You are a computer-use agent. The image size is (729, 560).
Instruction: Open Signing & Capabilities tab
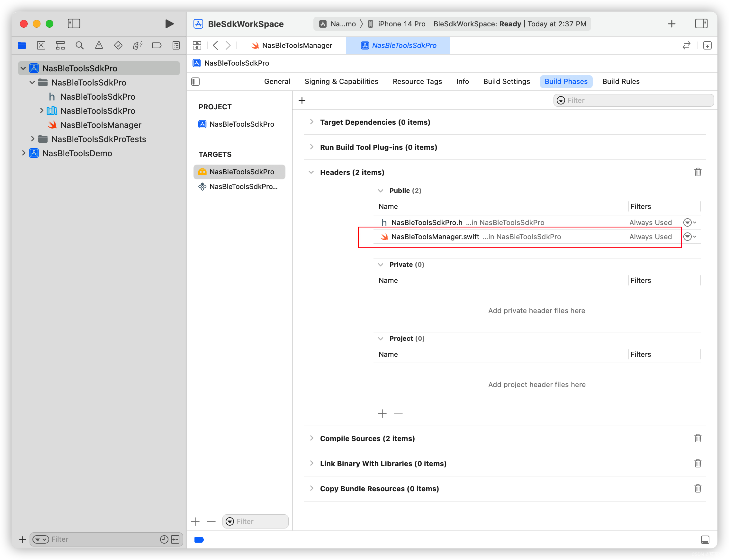point(341,82)
